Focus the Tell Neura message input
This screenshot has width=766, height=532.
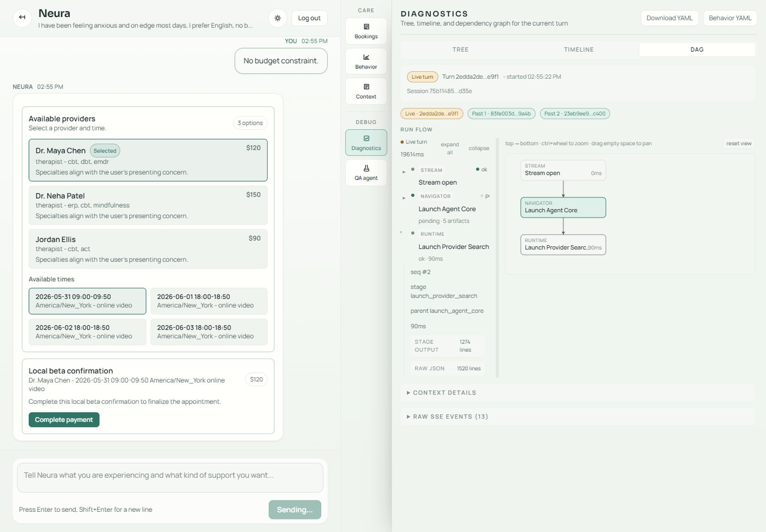[x=170, y=478]
